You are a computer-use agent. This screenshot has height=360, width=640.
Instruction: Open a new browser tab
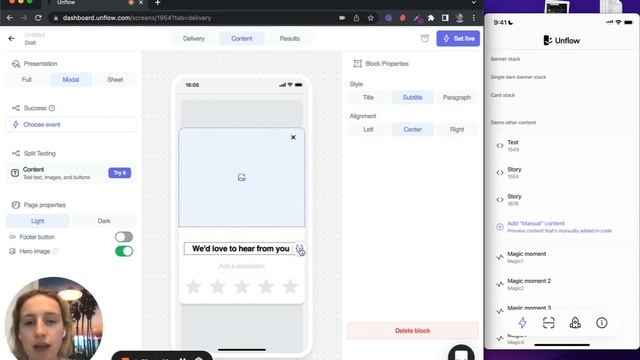[x=158, y=3]
